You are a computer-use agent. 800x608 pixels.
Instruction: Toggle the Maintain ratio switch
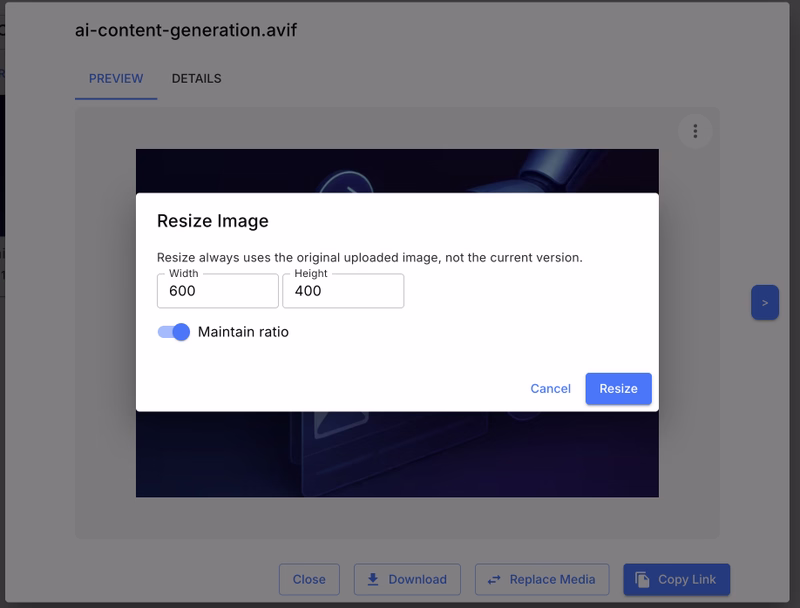pos(174,332)
